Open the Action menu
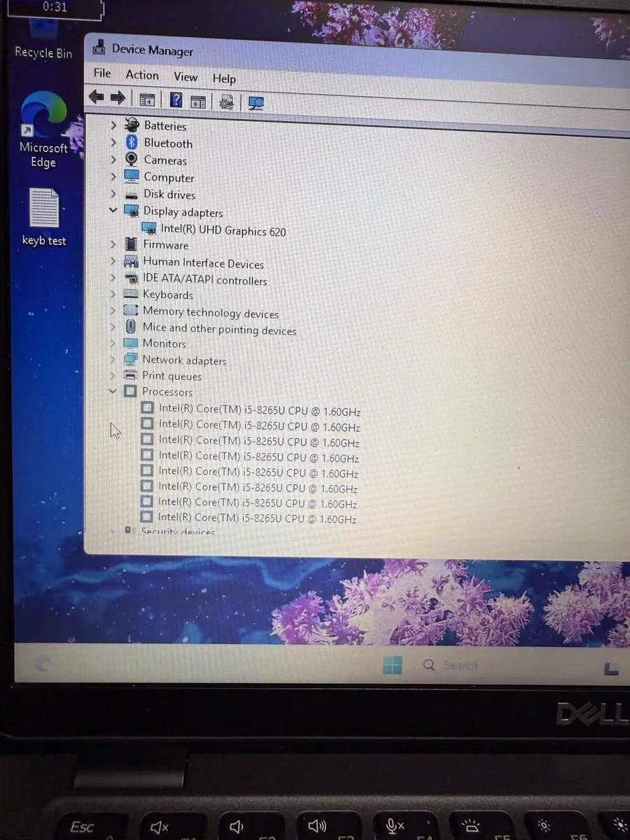The image size is (630, 840). coord(142,75)
